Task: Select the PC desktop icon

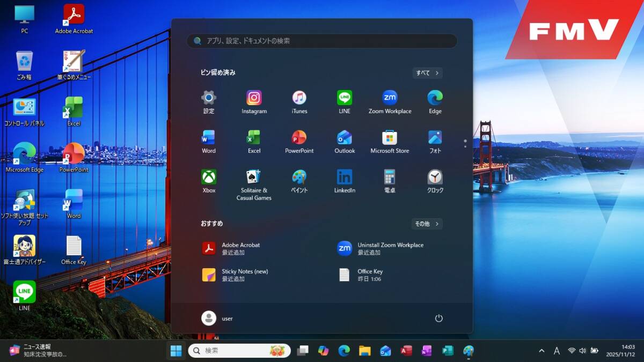Action: [x=24, y=19]
